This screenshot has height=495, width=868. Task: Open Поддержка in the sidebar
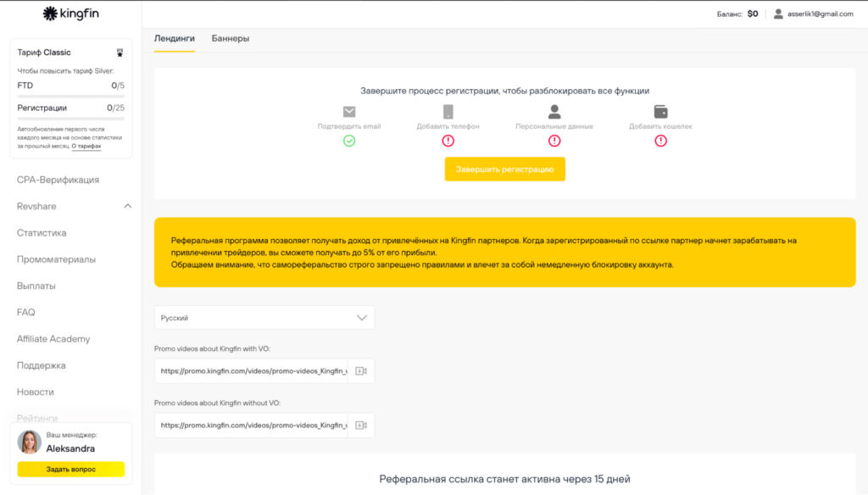pyautogui.click(x=41, y=365)
